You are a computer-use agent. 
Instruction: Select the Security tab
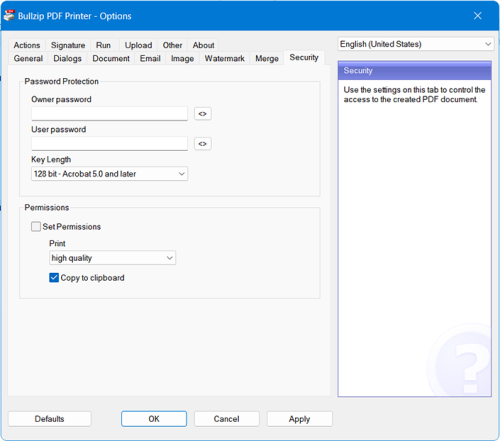coord(304,57)
